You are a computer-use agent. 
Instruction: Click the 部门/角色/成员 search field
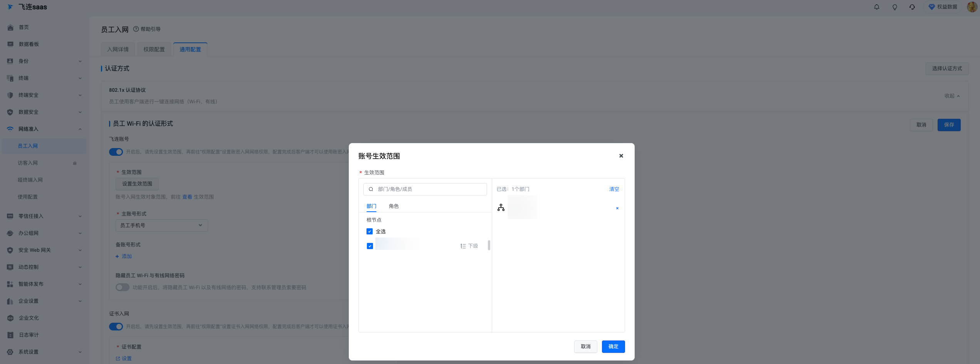coord(425,189)
